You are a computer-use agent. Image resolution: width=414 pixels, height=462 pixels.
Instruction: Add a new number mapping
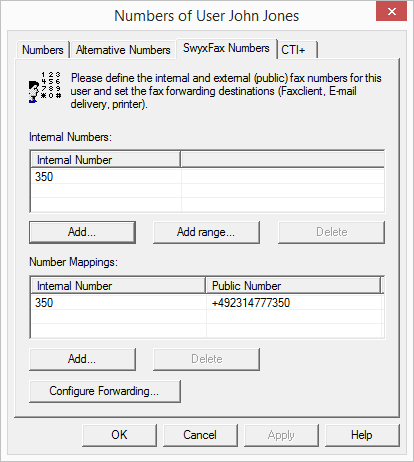(82, 359)
